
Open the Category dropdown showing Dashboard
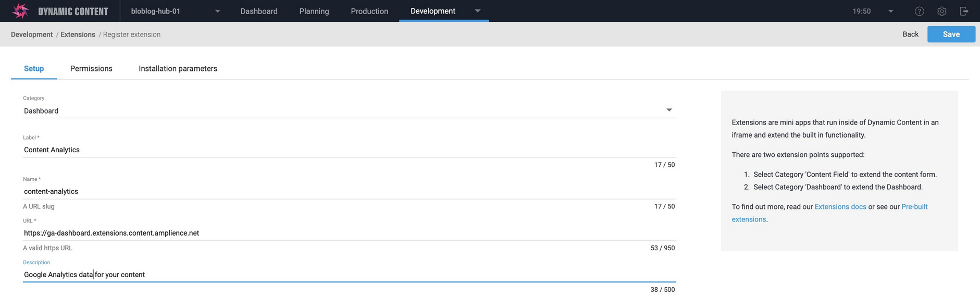[349, 110]
